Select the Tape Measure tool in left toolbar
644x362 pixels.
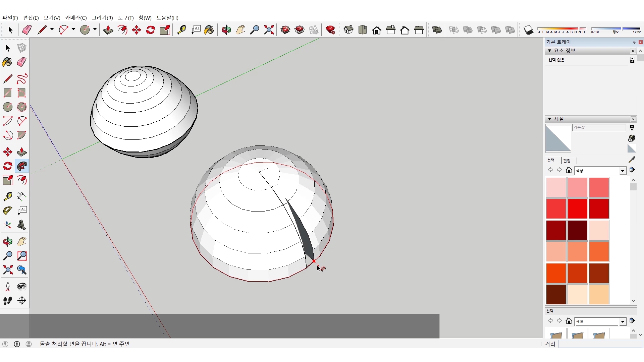(x=8, y=196)
